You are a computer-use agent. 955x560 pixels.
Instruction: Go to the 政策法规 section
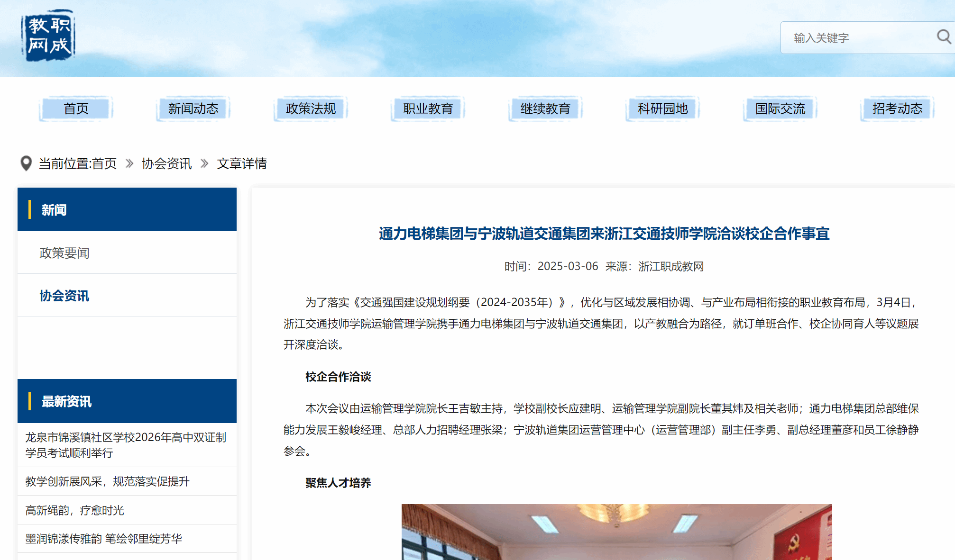[x=311, y=108]
